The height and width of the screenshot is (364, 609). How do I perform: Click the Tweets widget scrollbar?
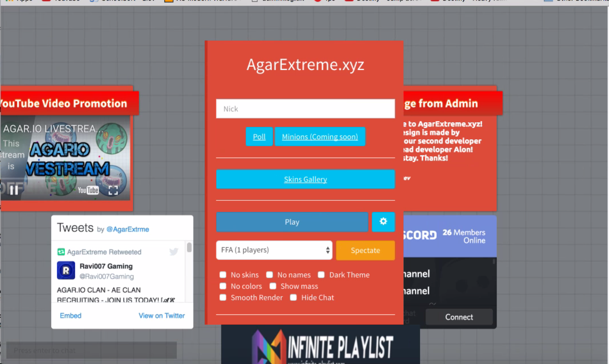[x=189, y=247]
